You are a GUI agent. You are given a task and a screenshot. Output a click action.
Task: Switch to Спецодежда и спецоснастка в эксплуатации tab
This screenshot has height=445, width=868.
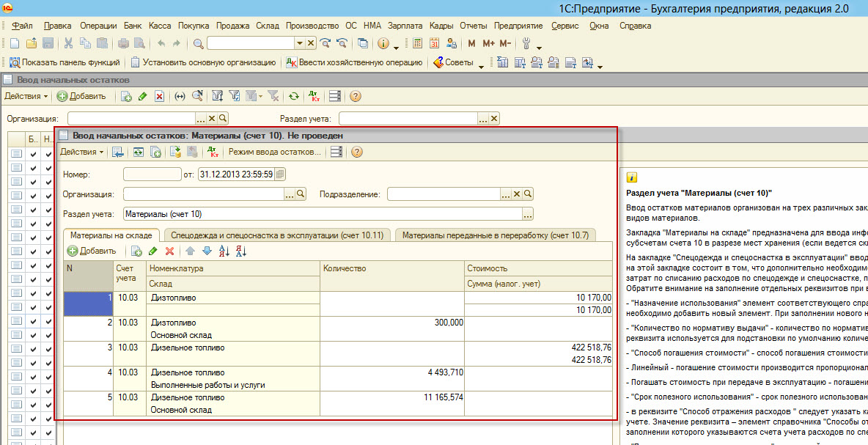point(276,235)
